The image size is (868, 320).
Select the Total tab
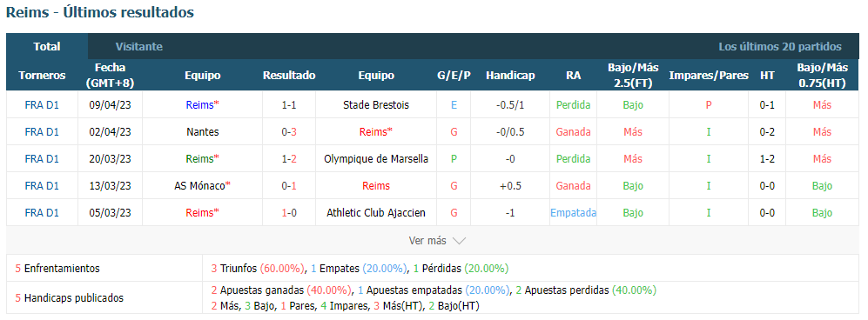(47, 46)
